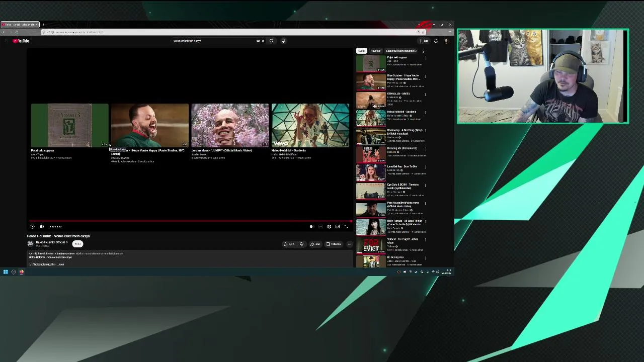This screenshot has width=644, height=362.
Task: Subscribe with the Tilaa button
Action: tap(77, 244)
